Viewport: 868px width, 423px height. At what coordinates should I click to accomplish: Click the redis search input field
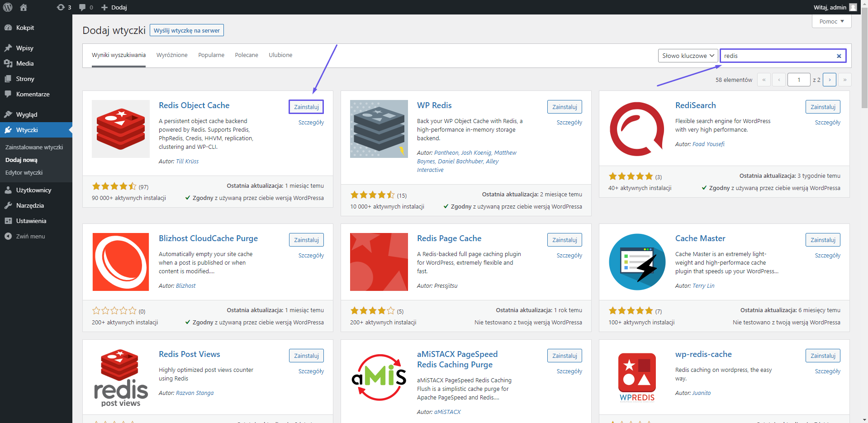(778, 56)
